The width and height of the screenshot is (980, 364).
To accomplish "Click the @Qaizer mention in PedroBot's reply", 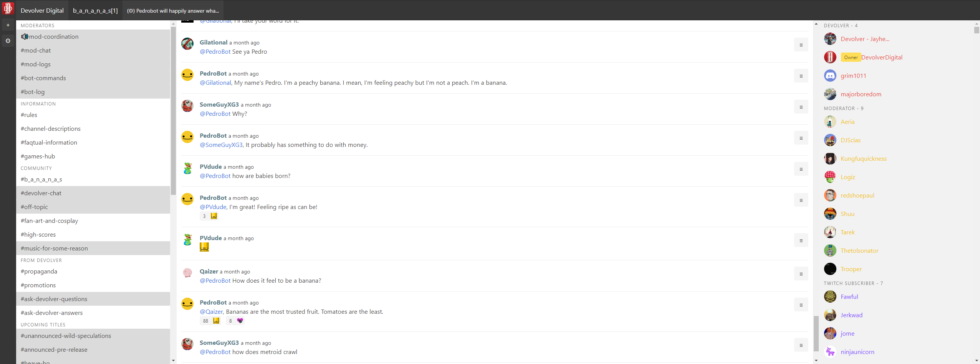I will tap(212, 311).
